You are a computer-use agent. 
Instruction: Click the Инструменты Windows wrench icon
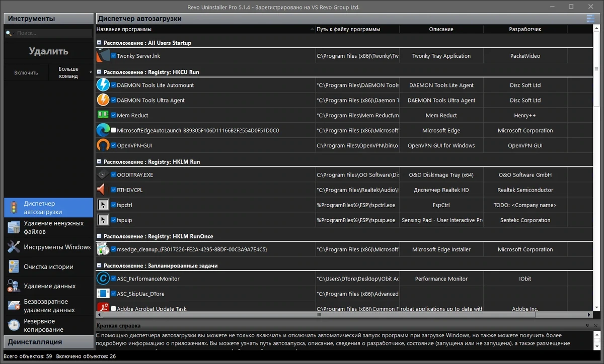tap(14, 247)
